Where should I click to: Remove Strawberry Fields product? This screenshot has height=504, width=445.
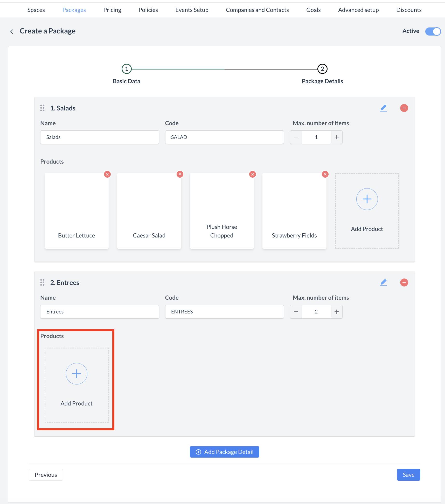coord(325,174)
